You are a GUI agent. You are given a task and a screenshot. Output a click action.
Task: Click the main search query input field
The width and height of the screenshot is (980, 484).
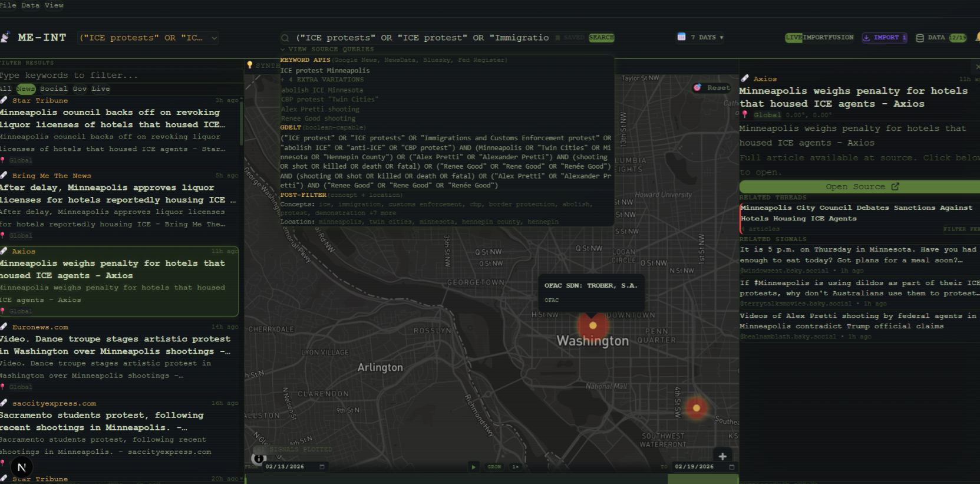422,38
